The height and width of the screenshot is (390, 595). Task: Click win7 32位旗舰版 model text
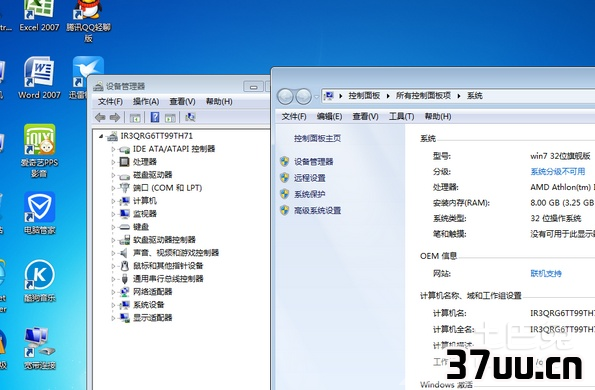(560, 156)
